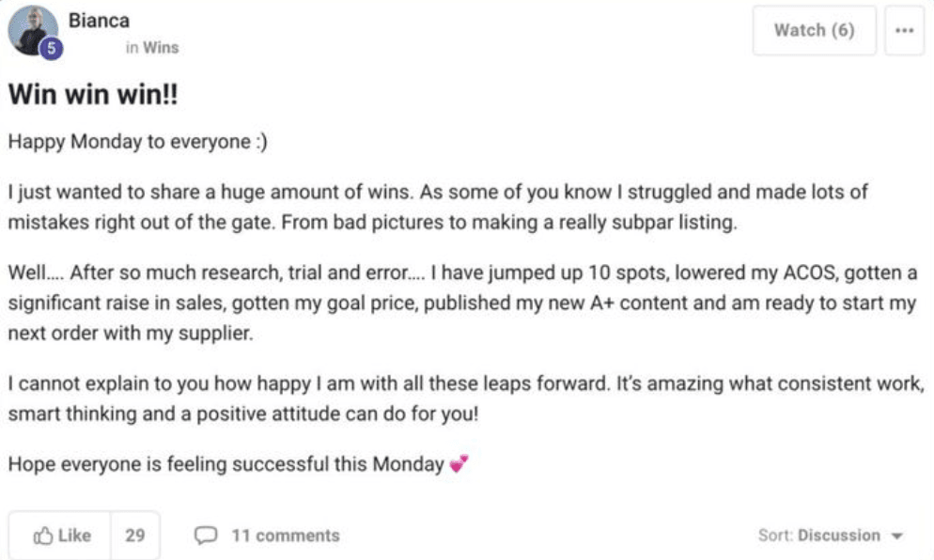The width and height of the screenshot is (934, 560).
Task: Click paragraph mentioning lowered my ACOS
Action: [x=462, y=303]
